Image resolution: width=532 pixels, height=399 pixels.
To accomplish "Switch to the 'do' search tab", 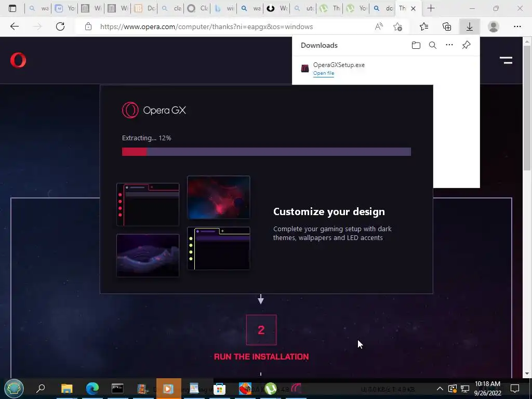I will [382, 8].
